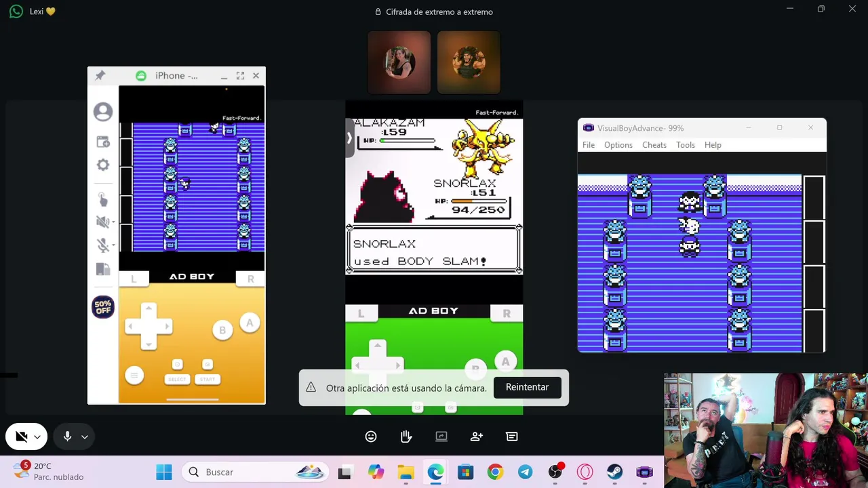This screenshot has height=488, width=868.
Task: Tap the D-pad on the yellow emulator
Action: (148, 327)
